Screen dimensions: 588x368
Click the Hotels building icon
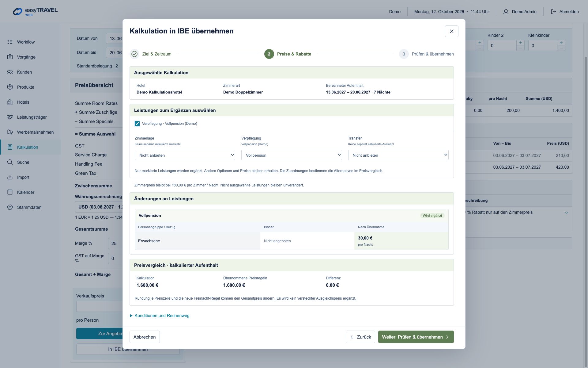click(x=10, y=102)
